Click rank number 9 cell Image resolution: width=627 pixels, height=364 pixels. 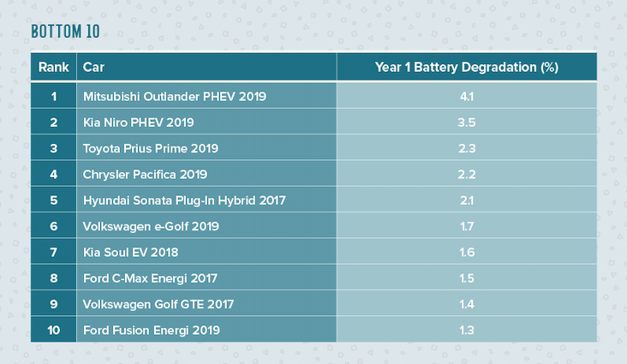coord(54,304)
